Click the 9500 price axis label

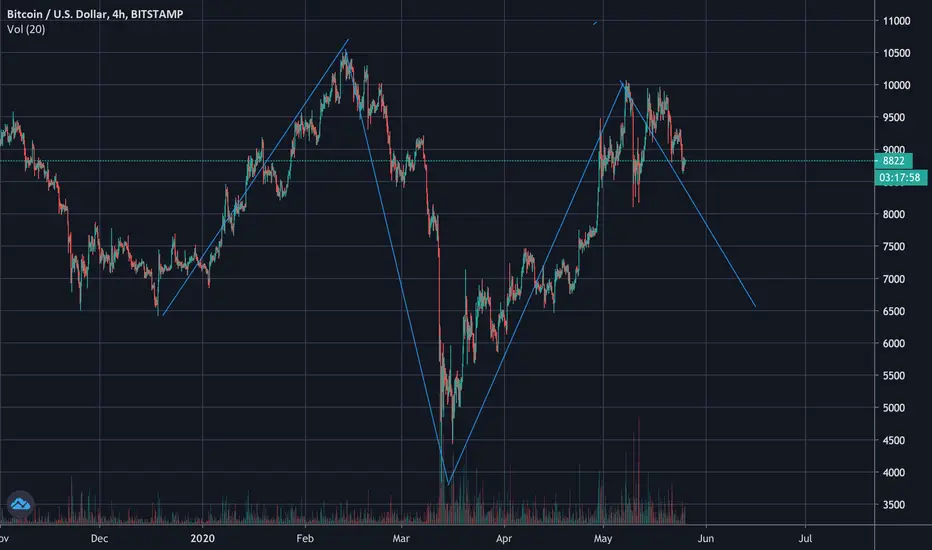tap(894, 117)
